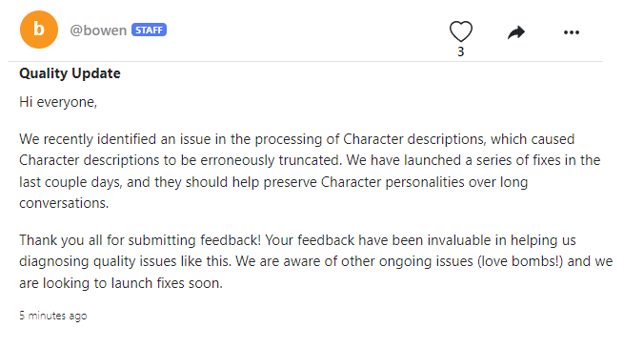The width and height of the screenshot is (644, 348).
Task: Open the three-dot more options menu
Action: [572, 32]
